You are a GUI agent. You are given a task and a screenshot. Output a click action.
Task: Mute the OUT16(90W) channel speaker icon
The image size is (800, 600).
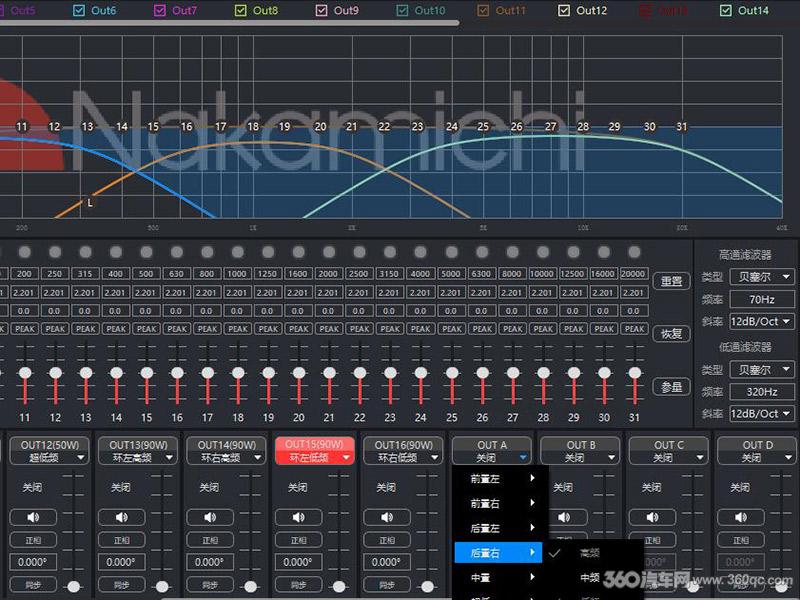[x=387, y=517]
